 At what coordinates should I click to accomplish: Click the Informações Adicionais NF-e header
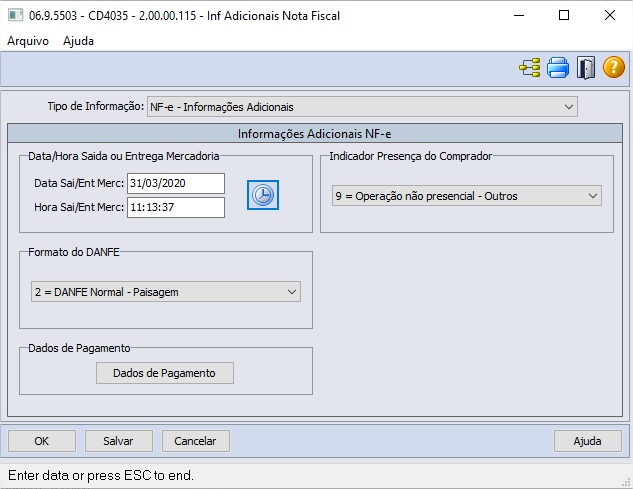coord(315,134)
